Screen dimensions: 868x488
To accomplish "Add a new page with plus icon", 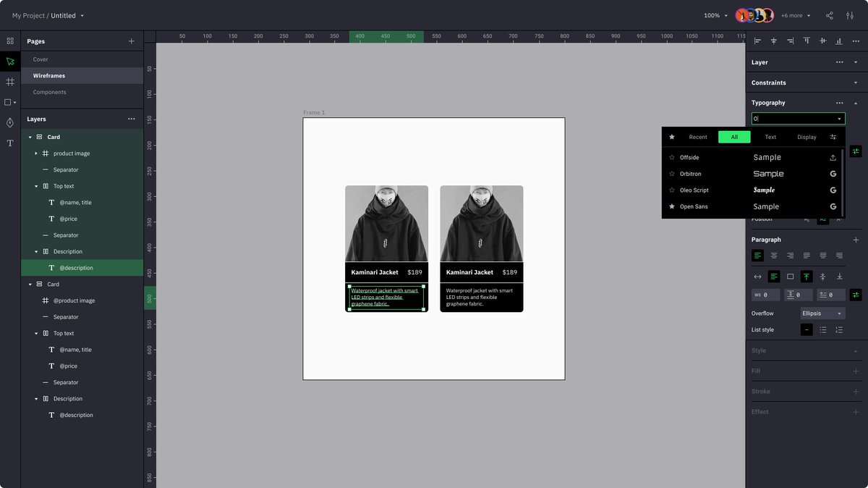I will point(131,41).
